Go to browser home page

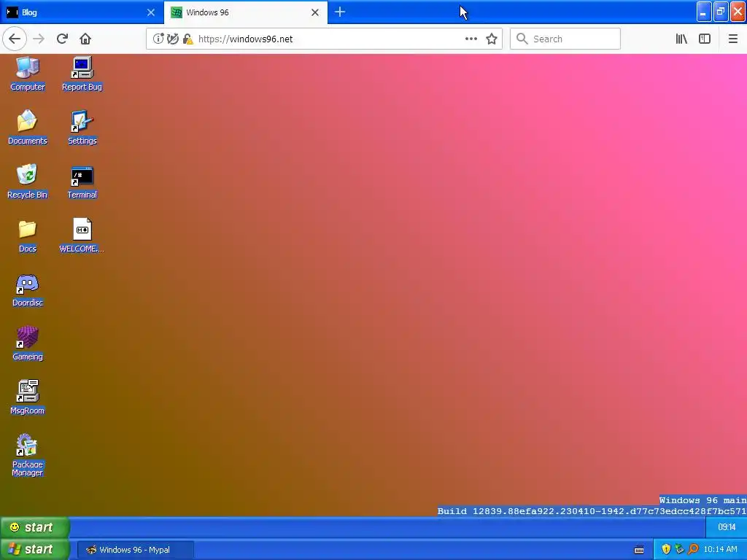(85, 39)
